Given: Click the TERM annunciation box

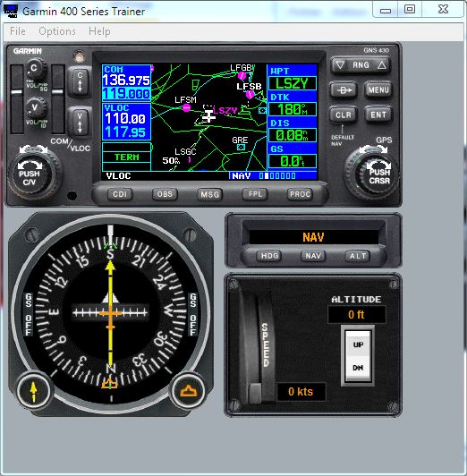Looking at the screenshot, I should click(x=126, y=157).
